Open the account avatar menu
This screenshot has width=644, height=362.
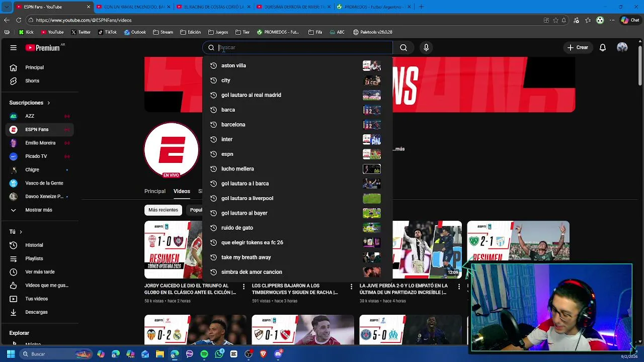tap(622, 48)
